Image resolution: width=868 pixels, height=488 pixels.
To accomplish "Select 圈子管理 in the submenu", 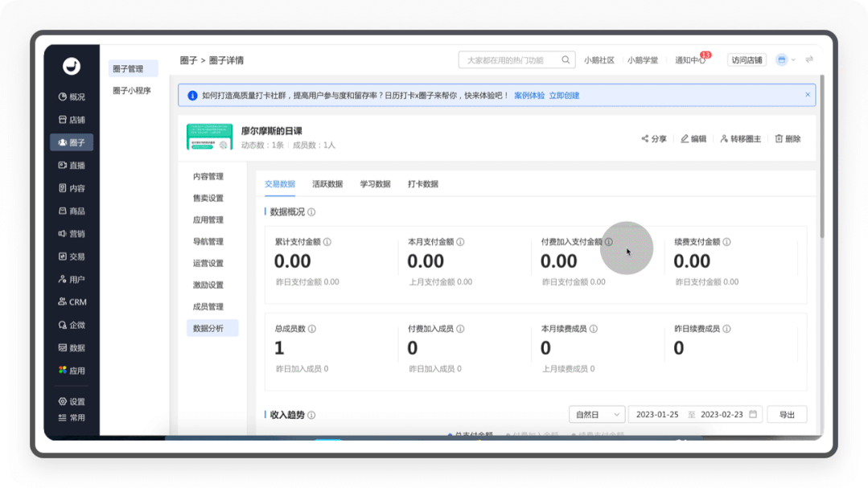I will pyautogui.click(x=133, y=68).
